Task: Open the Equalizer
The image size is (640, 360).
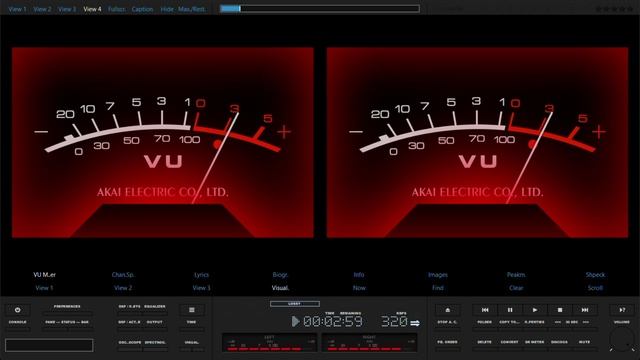Action: (155, 307)
